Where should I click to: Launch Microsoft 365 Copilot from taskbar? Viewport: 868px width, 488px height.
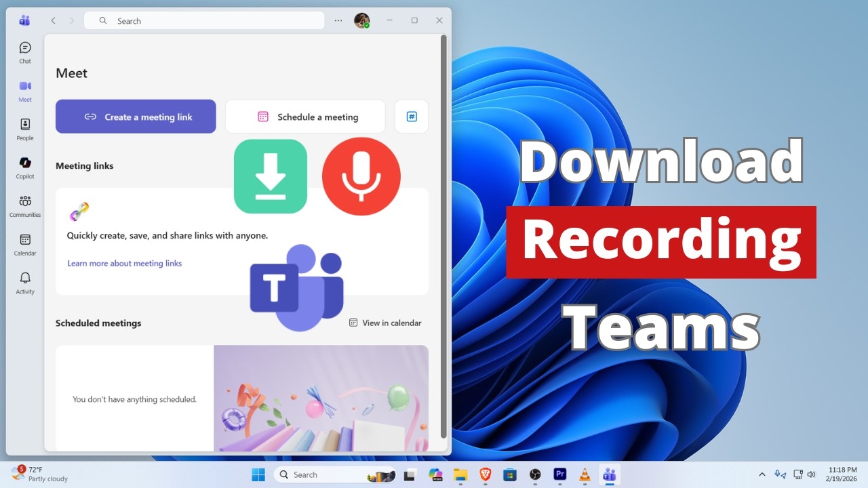(x=435, y=474)
